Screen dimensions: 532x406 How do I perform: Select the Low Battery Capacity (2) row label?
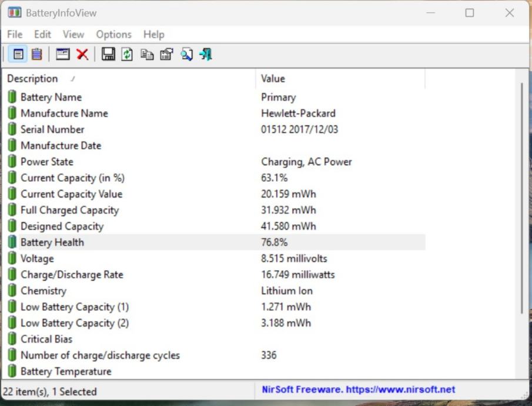(75, 323)
